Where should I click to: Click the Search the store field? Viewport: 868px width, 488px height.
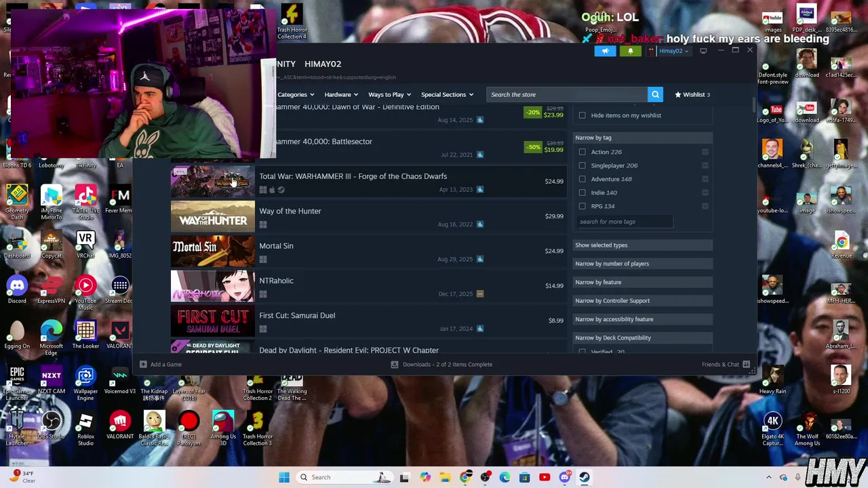pyautogui.click(x=566, y=94)
